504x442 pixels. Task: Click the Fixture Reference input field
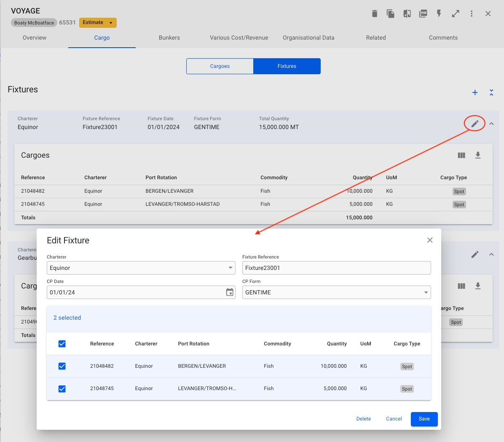(x=336, y=268)
